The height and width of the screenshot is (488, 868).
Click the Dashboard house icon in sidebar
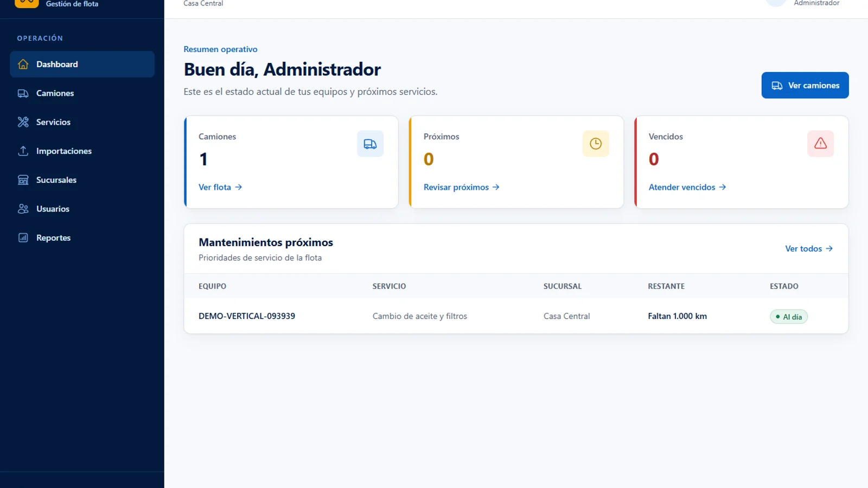click(23, 64)
